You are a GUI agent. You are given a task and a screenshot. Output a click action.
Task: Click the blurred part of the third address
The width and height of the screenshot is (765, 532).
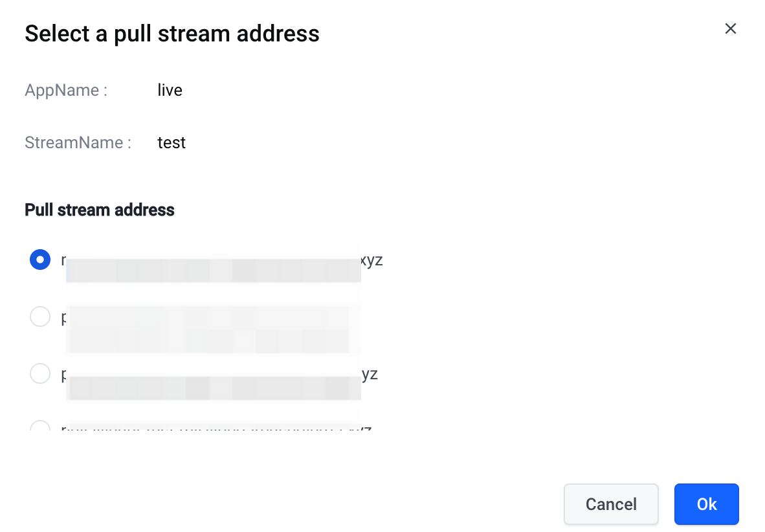[x=214, y=387]
